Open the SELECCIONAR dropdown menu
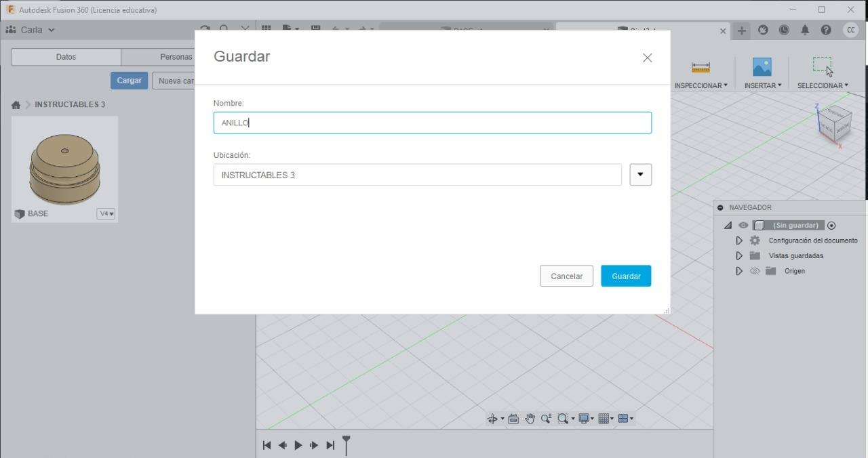Image resolution: width=868 pixels, height=458 pixels. coord(823,85)
